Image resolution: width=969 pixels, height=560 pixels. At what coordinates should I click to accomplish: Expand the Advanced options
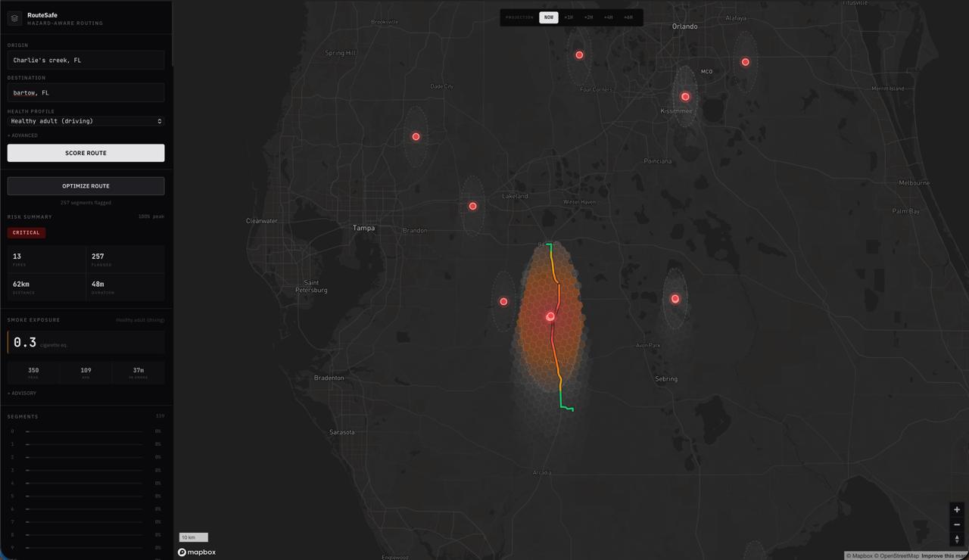coord(23,135)
